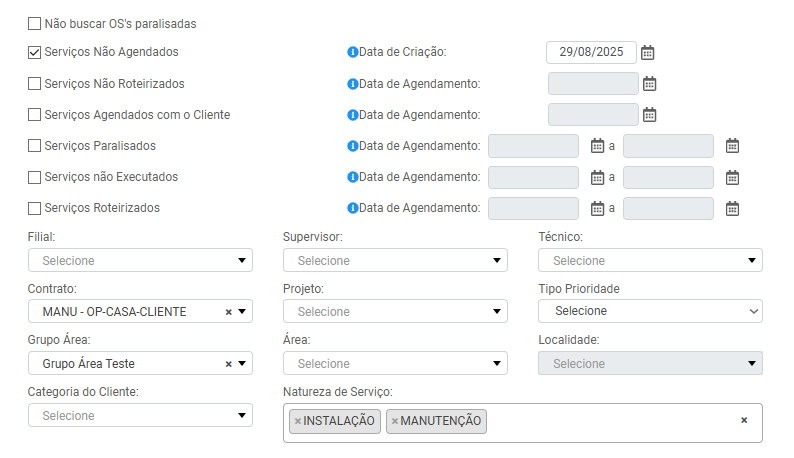The height and width of the screenshot is (458, 794).
Task: Enable Não buscar OS's paralisadas checkbox
Action: (35, 22)
